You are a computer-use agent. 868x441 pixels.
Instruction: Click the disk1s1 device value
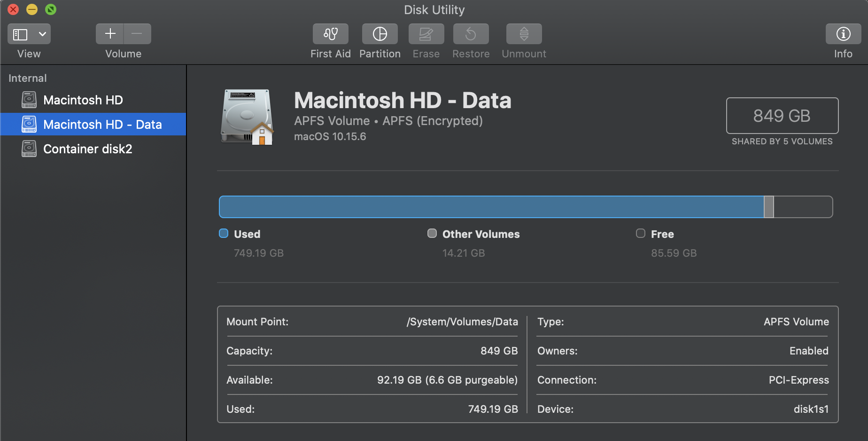pyautogui.click(x=811, y=409)
